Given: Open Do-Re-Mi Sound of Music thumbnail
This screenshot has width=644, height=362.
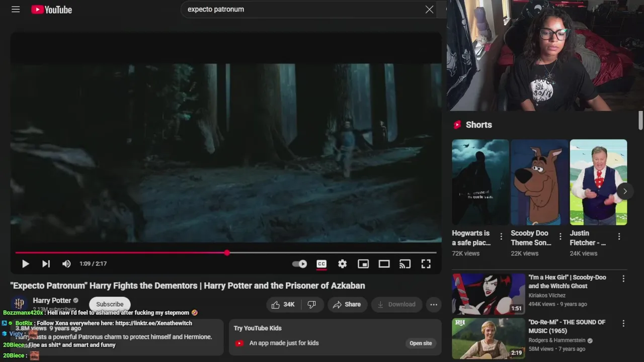Looking at the screenshot, I should (x=489, y=338).
